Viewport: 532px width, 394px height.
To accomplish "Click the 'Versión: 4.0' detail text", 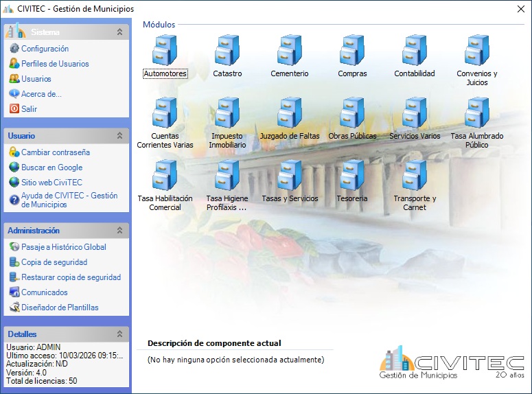I will click(x=26, y=372).
